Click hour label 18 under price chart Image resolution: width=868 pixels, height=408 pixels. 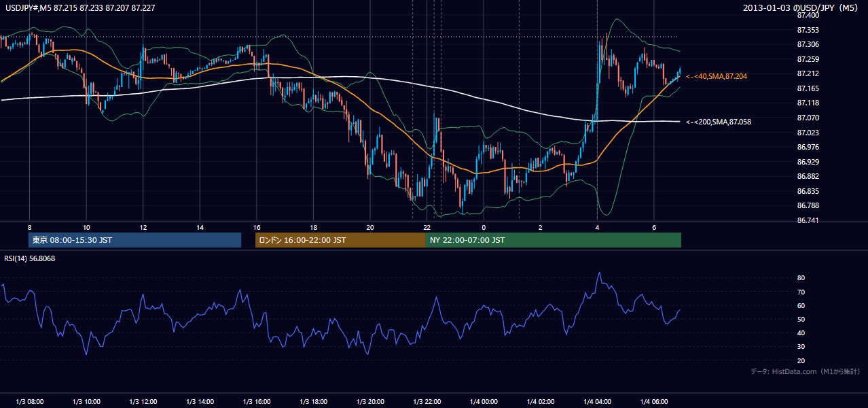[313, 227]
